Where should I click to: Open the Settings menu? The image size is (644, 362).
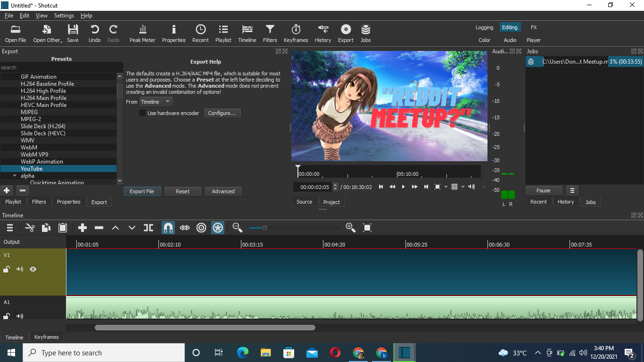(x=64, y=16)
